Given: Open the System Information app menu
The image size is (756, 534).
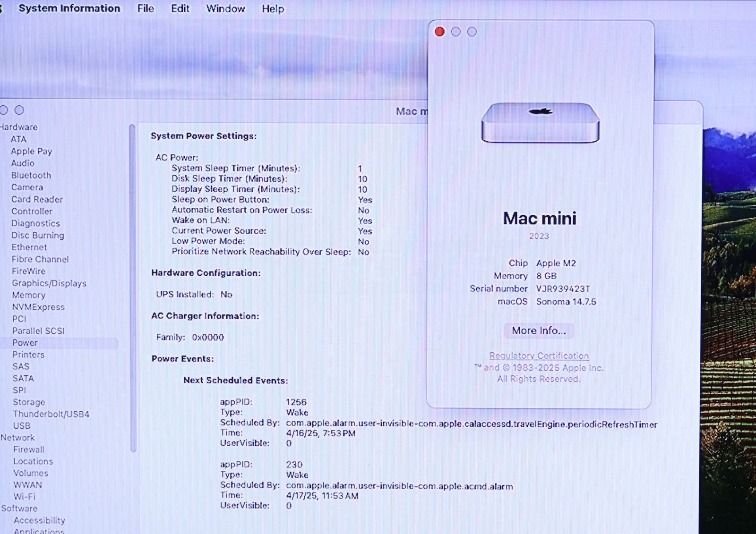Looking at the screenshot, I should pos(69,8).
